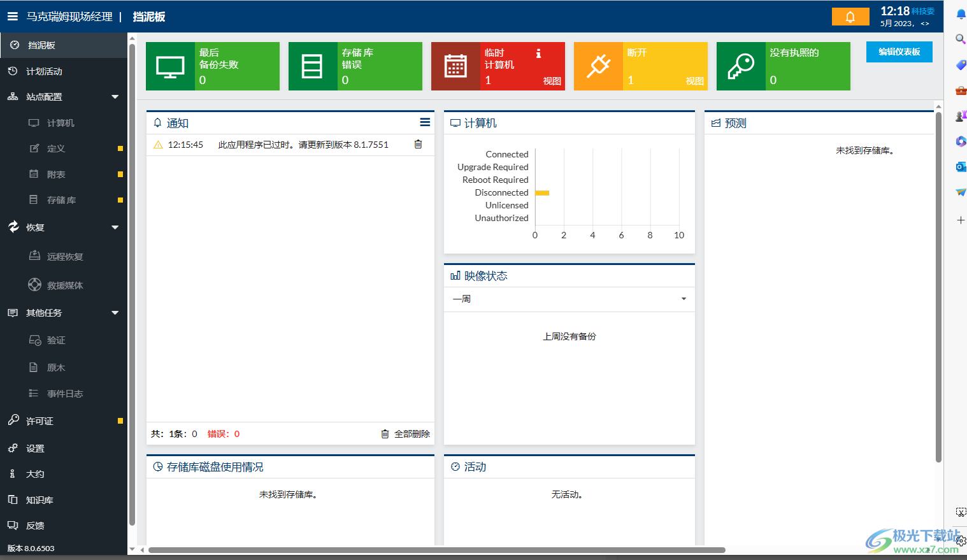The height and width of the screenshot is (560, 967).
Task: Delete the outdated application notification
Action: point(418,144)
